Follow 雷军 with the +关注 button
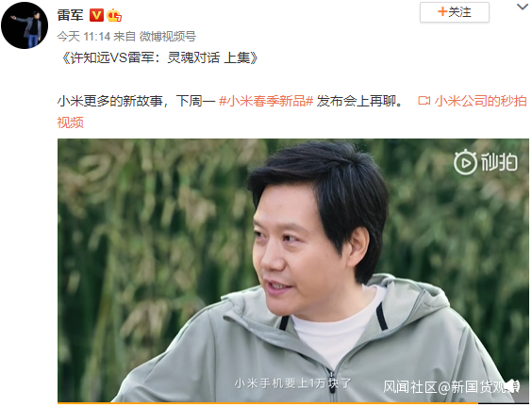This screenshot has width=532, height=407. 455,12
